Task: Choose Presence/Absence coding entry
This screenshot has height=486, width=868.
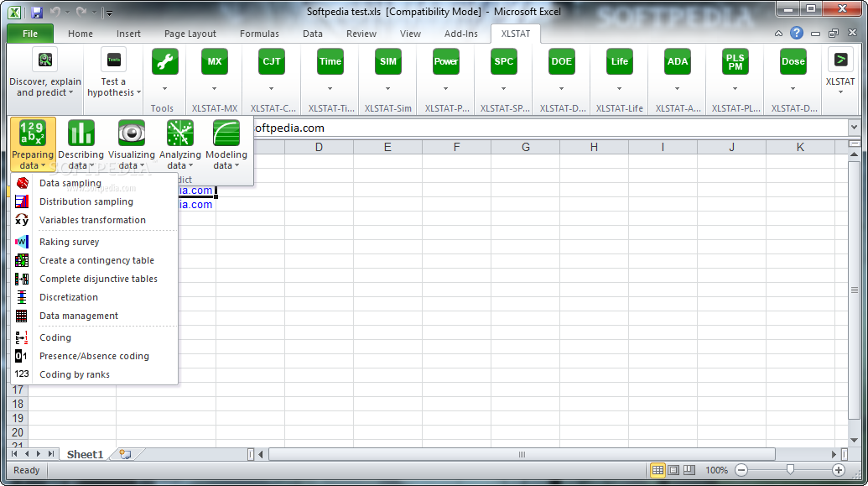Action: click(x=95, y=356)
